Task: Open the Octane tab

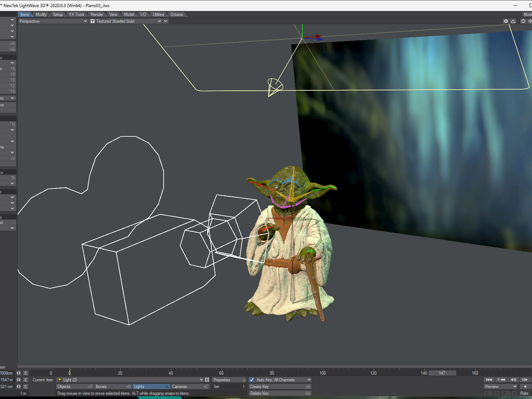Action: click(177, 15)
